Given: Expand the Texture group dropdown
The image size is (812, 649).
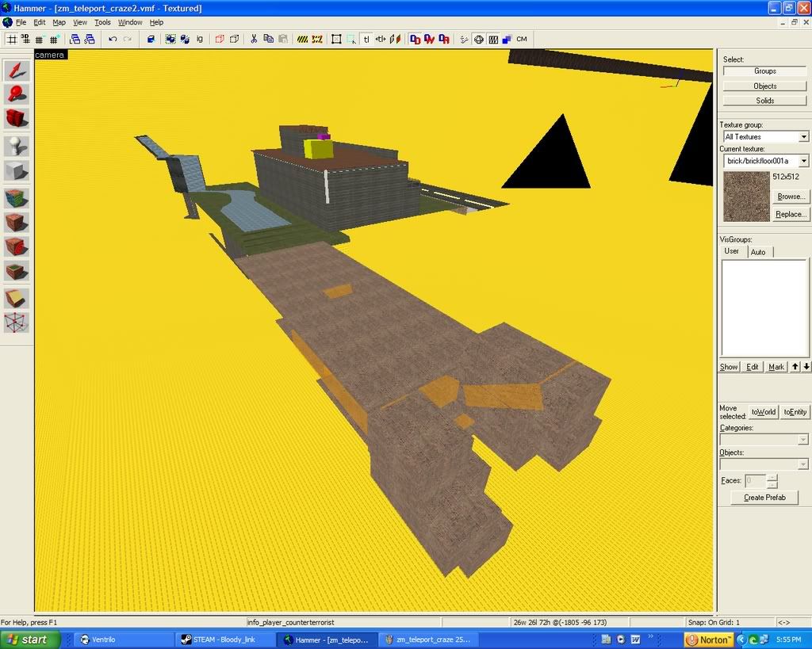Looking at the screenshot, I should [803, 137].
